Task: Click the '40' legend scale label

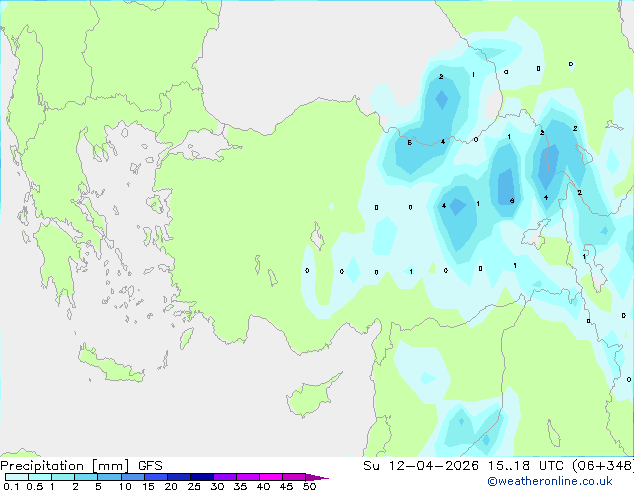Action: coord(263,486)
